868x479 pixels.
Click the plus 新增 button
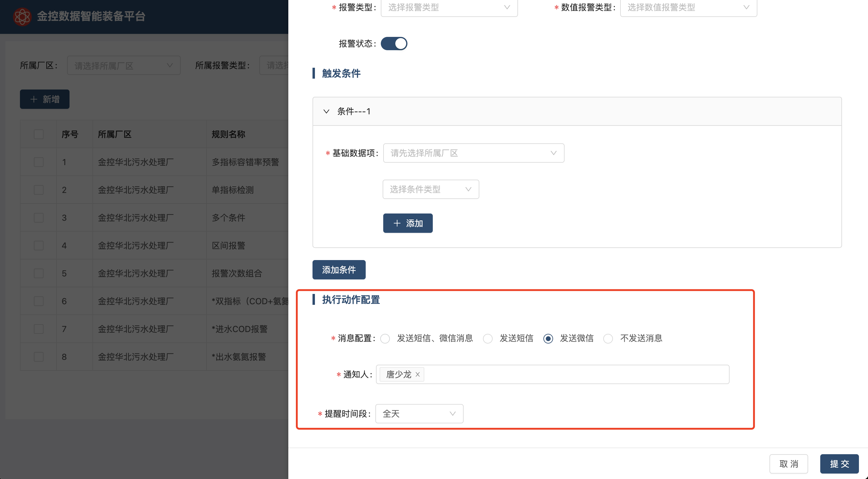44,99
